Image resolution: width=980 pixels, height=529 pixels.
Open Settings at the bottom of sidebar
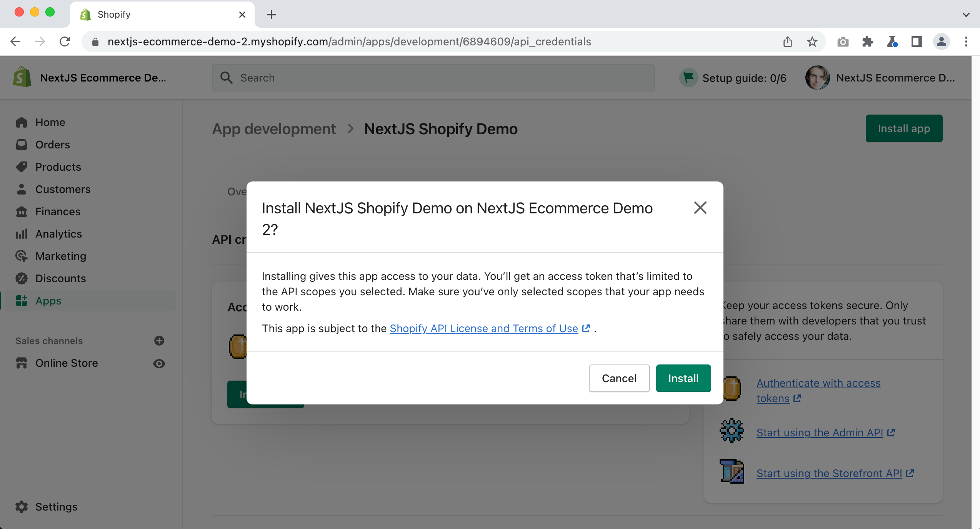(56, 507)
